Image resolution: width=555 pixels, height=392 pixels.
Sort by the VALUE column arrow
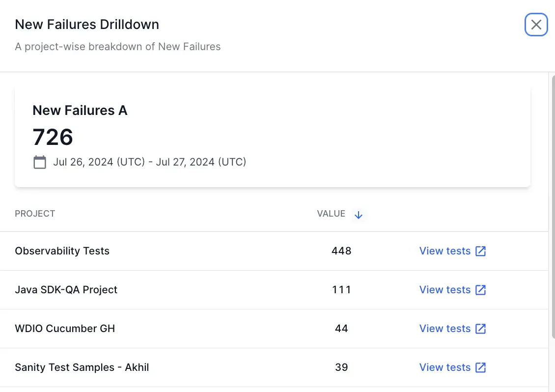pos(358,215)
